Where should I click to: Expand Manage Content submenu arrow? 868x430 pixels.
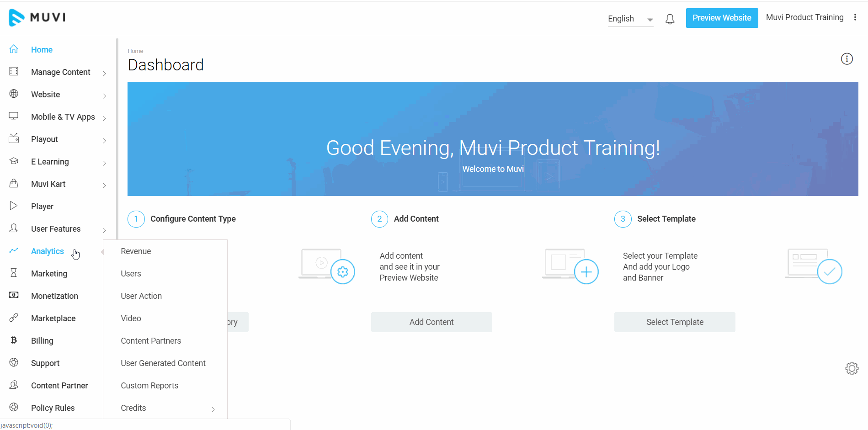(104, 74)
